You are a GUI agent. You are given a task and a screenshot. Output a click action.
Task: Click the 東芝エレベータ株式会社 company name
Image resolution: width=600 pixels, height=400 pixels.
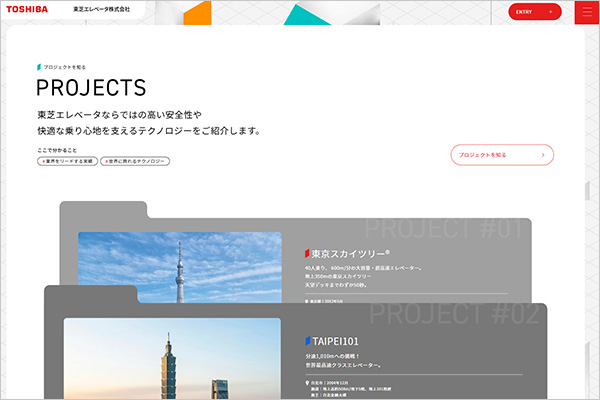click(x=101, y=9)
